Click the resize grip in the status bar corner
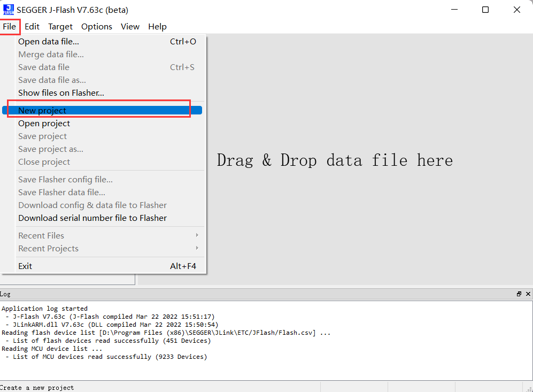Image resolution: width=533 pixels, height=392 pixels. [x=529, y=389]
